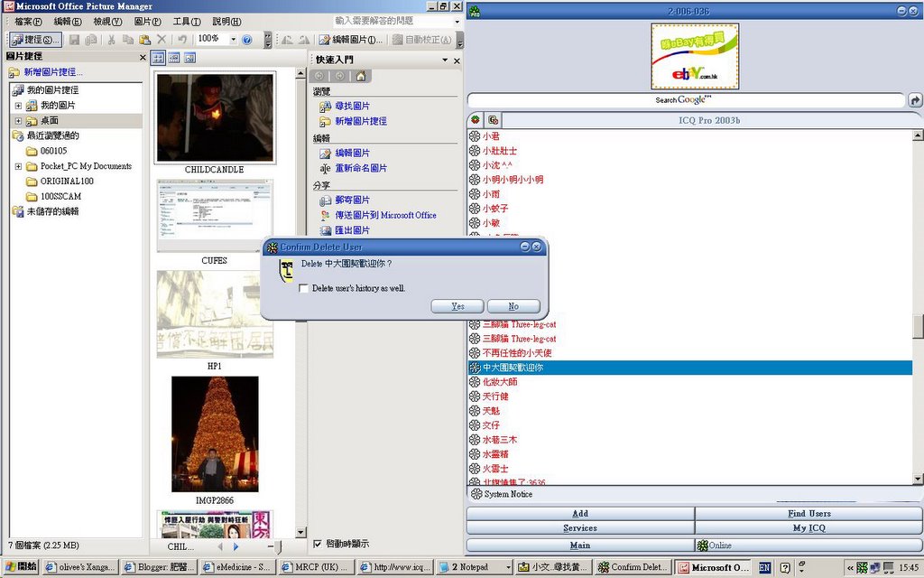Click the Save icon in Picture Manager toolbar
The height and width of the screenshot is (578, 924).
74,40
